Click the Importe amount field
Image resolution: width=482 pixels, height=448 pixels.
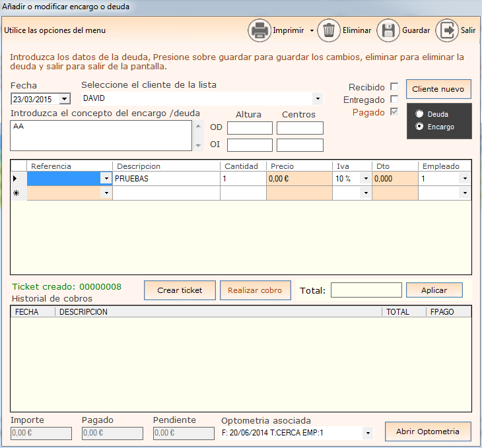[x=41, y=433]
